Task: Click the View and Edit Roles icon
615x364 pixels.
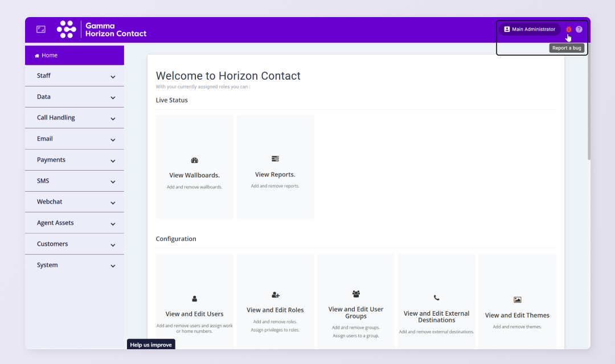Action: pyautogui.click(x=276, y=295)
